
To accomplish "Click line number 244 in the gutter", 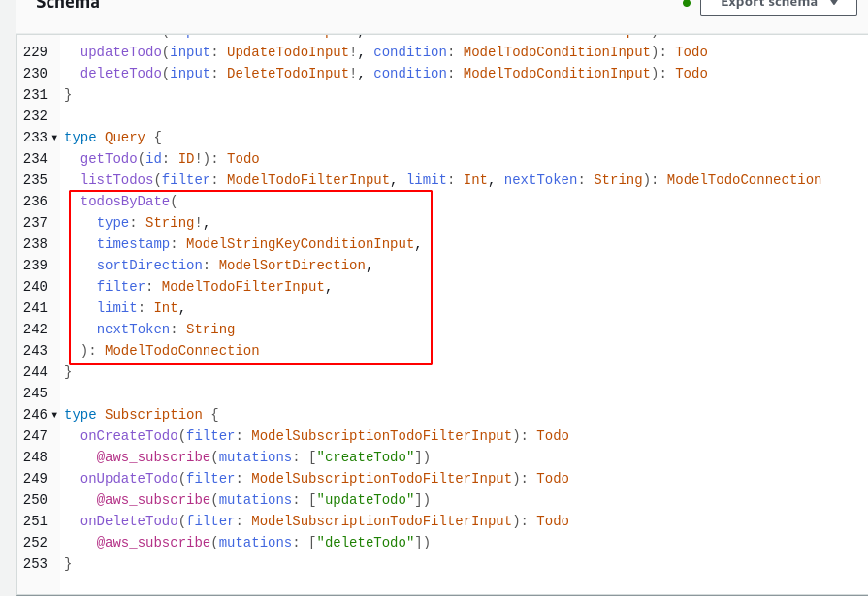I will click(x=35, y=372).
